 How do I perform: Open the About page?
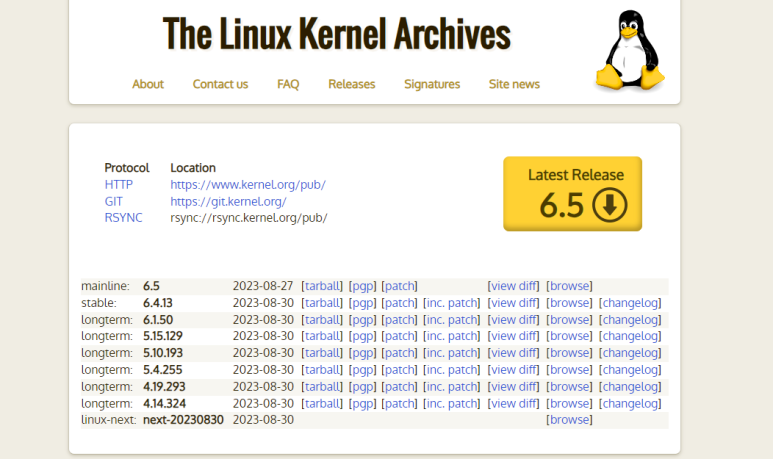pyautogui.click(x=148, y=84)
